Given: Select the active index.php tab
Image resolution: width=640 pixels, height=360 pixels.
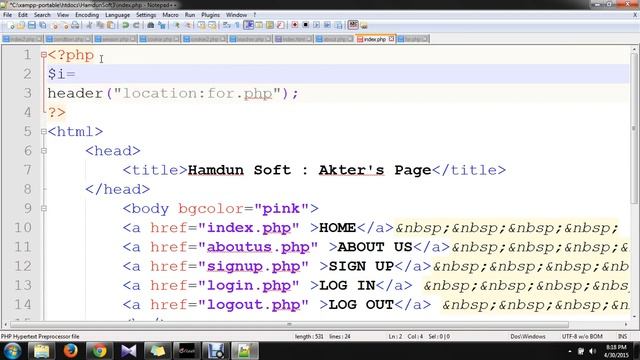Looking at the screenshot, I should point(375,39).
